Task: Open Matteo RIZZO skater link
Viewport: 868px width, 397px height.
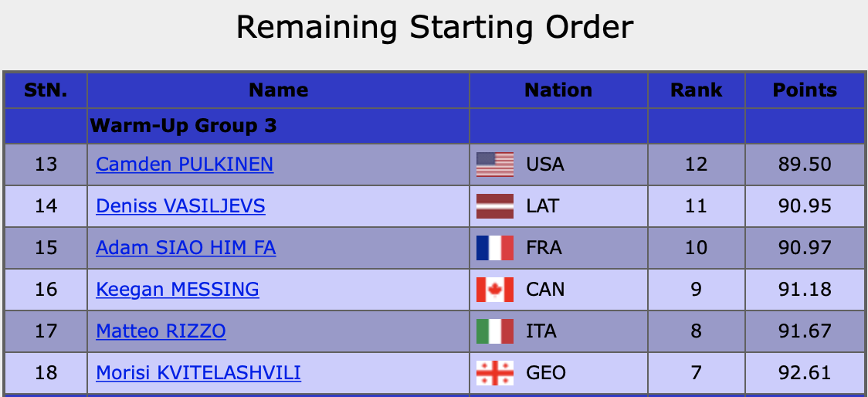Action: pos(161,331)
